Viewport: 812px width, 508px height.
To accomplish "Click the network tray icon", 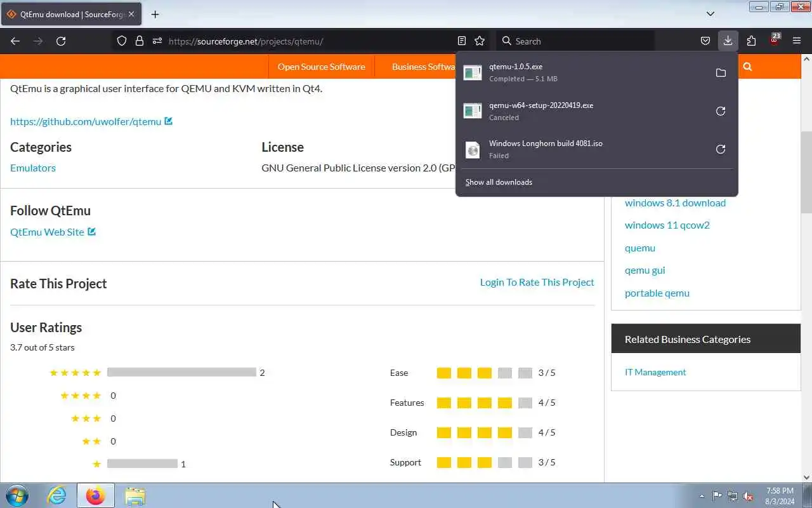I will click(x=733, y=496).
